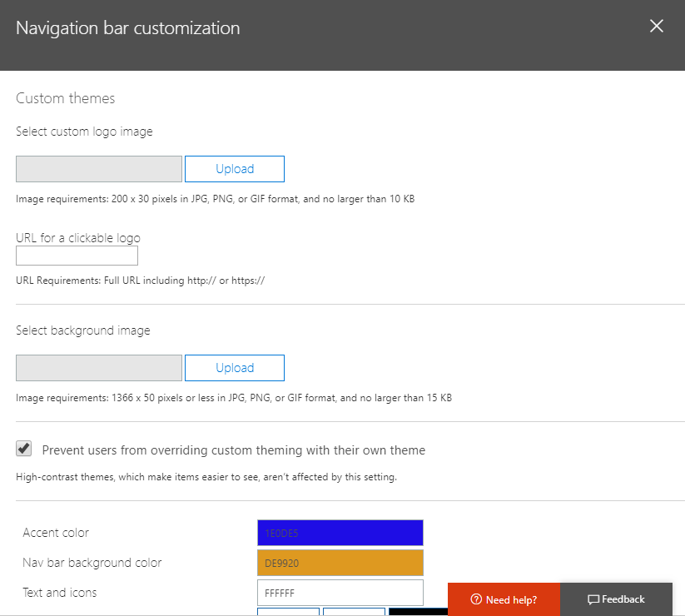Click the Text and icons label

[60, 593]
